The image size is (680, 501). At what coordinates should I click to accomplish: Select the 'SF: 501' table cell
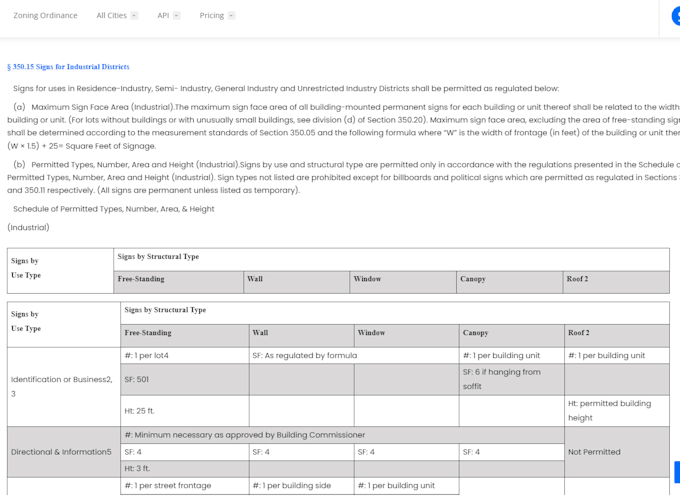(185, 380)
